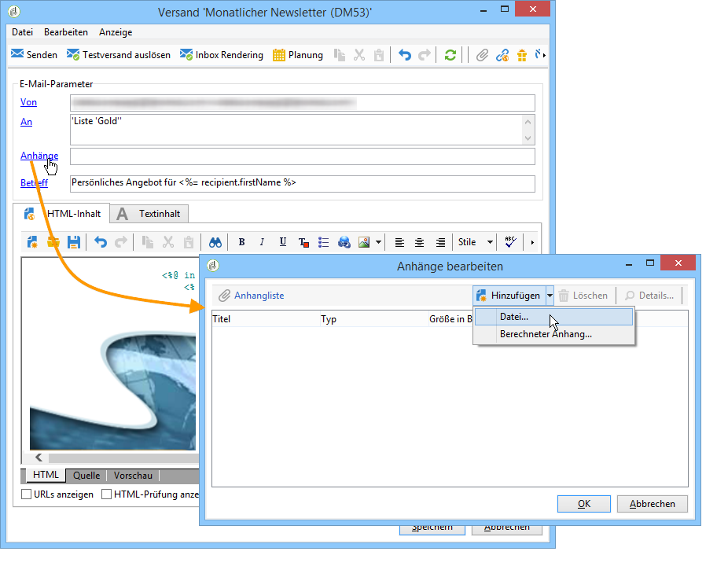Click scroll down arrow in An field
This screenshot has width=728, height=577.
point(528,138)
